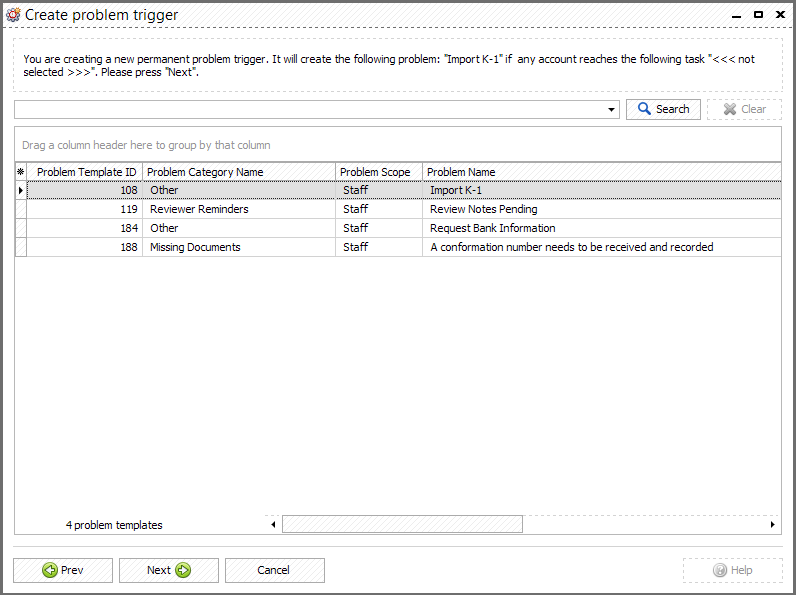Viewport: 796px width, 595px height.
Task: Sort by Problem Template ID column header
Action: point(85,172)
